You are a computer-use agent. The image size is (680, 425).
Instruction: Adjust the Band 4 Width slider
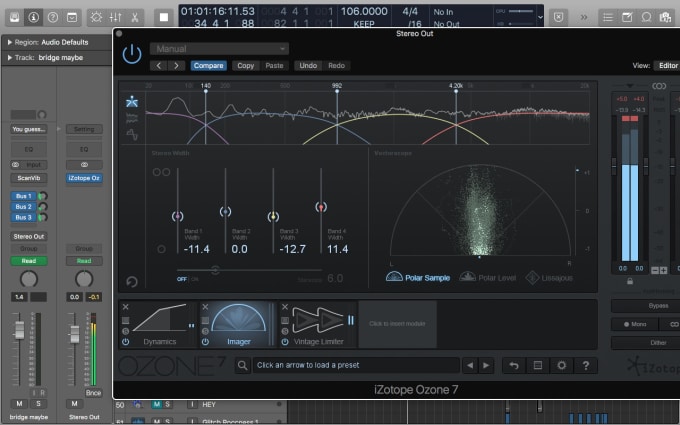pos(321,207)
